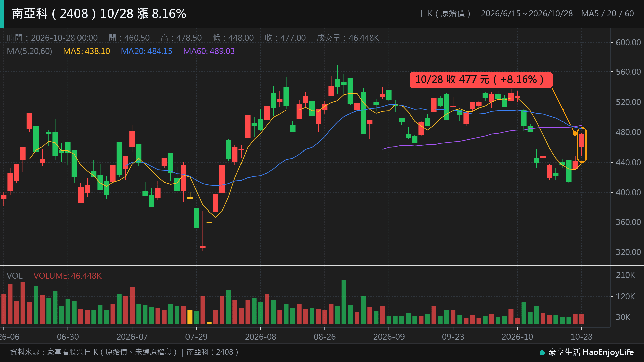Viewport: 644px width, 362px height.
Task: Click the 210K volume axis label
Action: pyautogui.click(x=625, y=275)
